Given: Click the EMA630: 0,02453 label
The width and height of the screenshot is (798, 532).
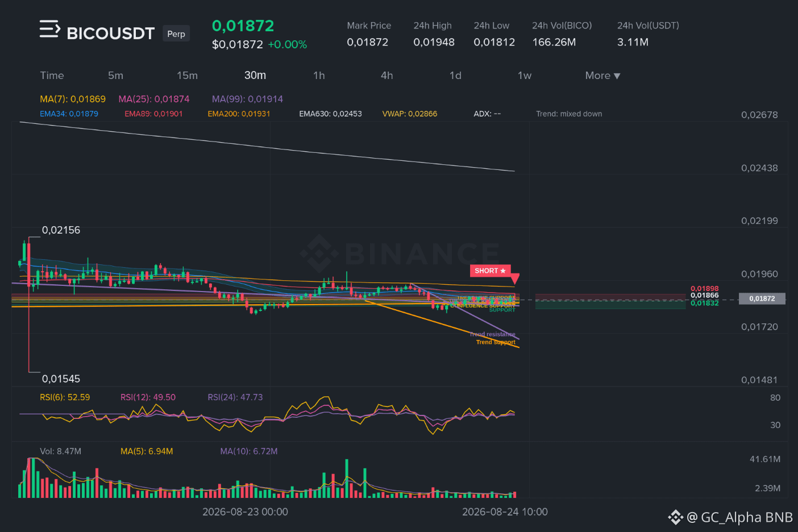Looking at the screenshot, I should (x=330, y=114).
